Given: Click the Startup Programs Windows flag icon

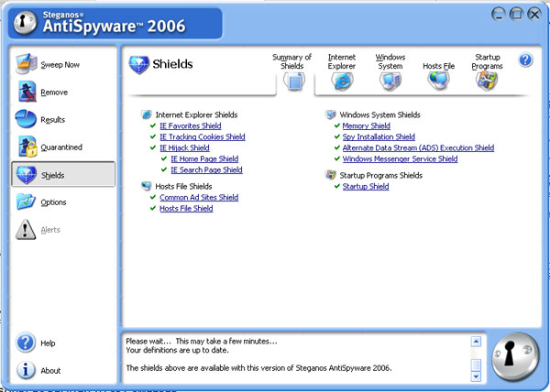Looking at the screenshot, I should coord(487,81).
